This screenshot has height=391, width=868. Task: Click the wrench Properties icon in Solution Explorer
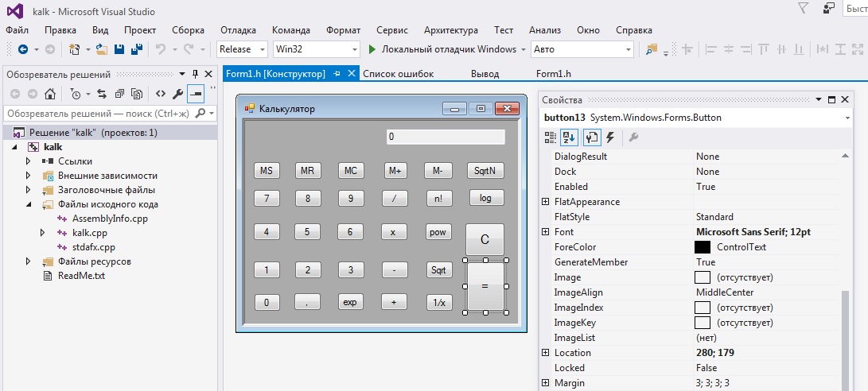tap(177, 94)
